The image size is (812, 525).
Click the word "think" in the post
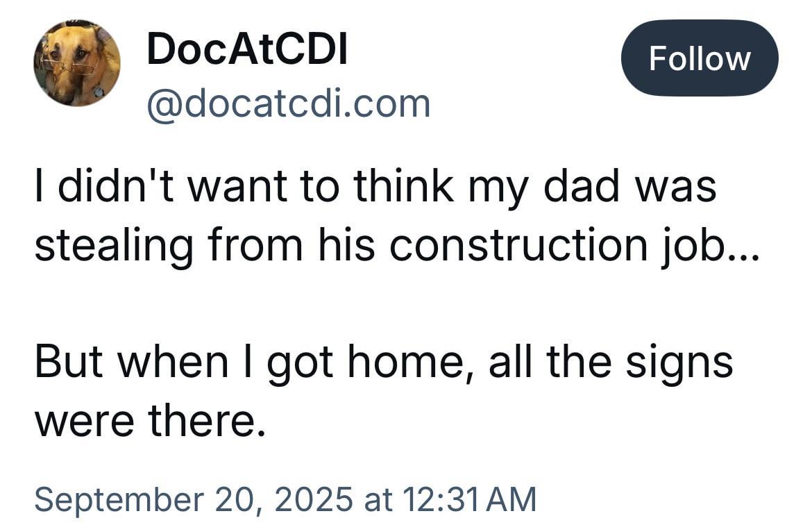pos(403,187)
